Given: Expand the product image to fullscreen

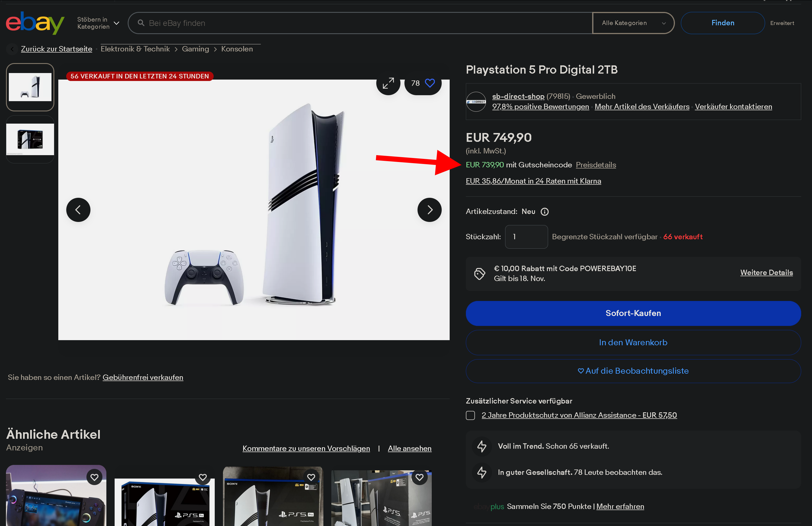Looking at the screenshot, I should coord(388,83).
